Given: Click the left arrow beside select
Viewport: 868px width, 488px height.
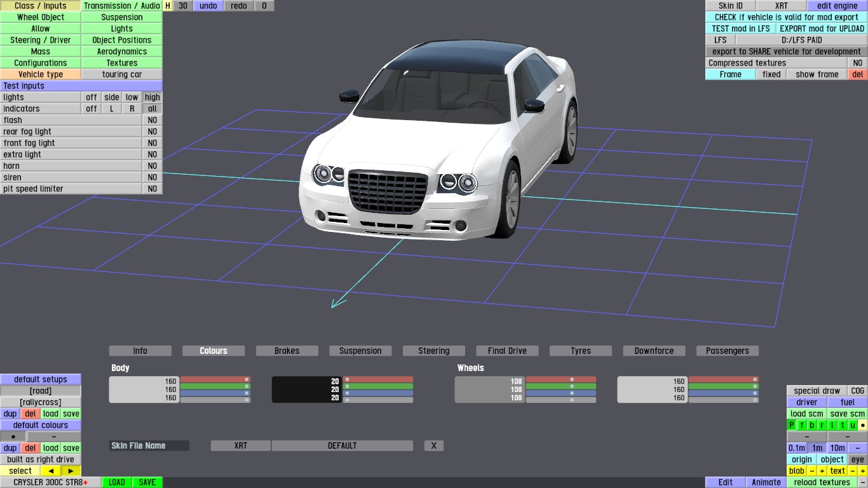Looking at the screenshot, I should [51, 471].
